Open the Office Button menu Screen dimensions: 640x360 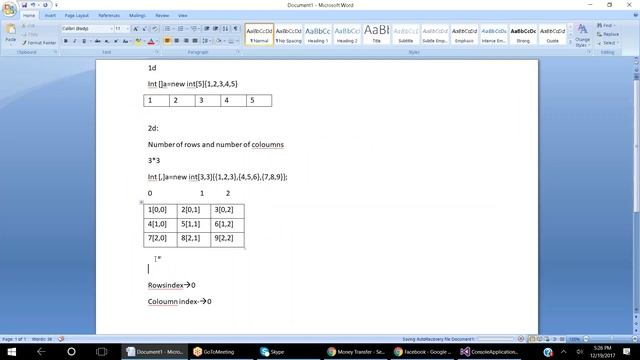pyautogui.click(x=9, y=9)
